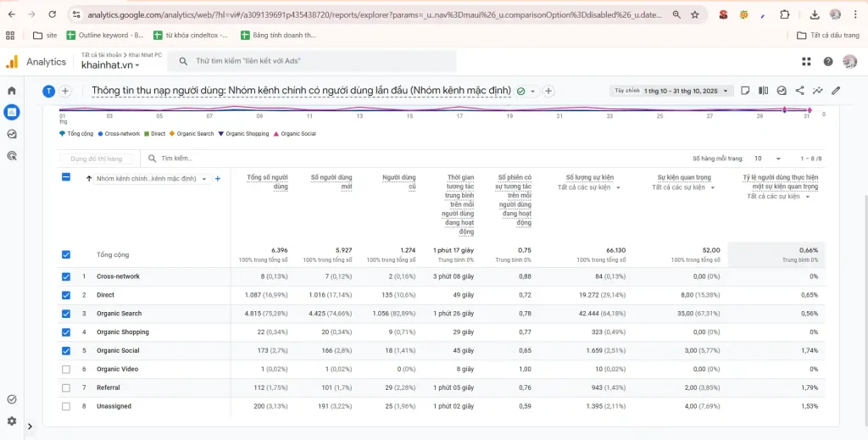Open Chrome extensions puzzle icon
Image resolution: width=868 pixels, height=440 pixels.
pos(784,15)
